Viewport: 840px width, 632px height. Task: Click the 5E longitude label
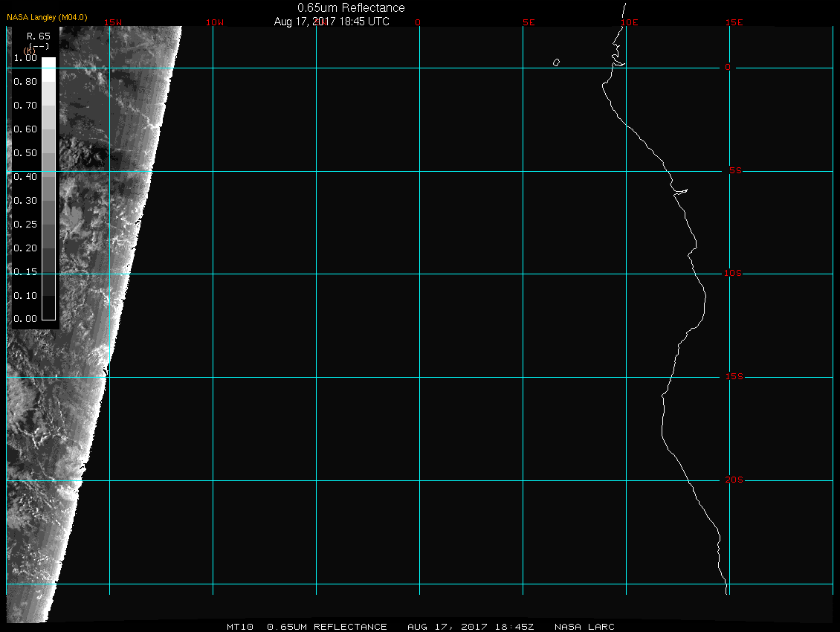pos(529,22)
